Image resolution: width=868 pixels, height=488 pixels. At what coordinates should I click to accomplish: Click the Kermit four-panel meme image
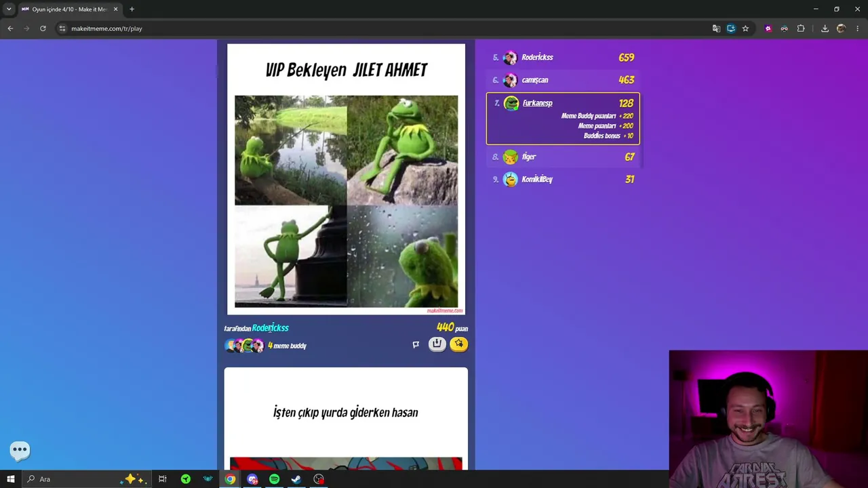click(347, 201)
